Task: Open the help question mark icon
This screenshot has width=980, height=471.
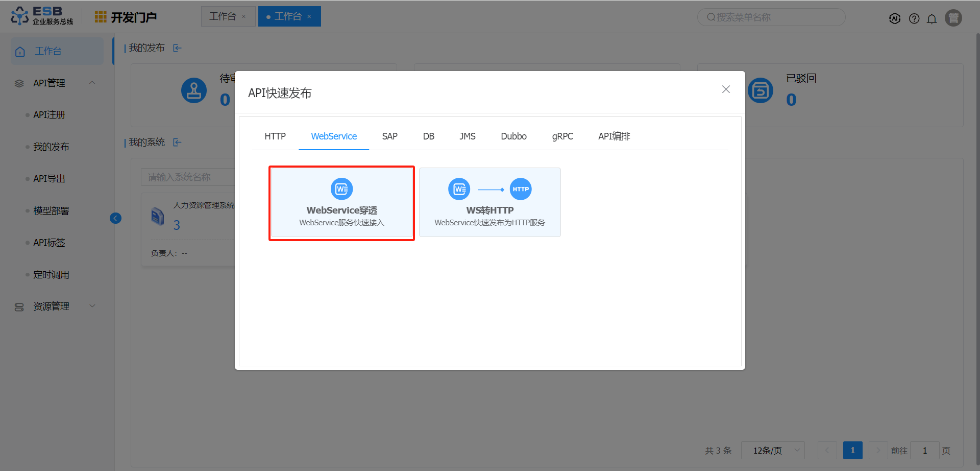Action: click(x=914, y=18)
